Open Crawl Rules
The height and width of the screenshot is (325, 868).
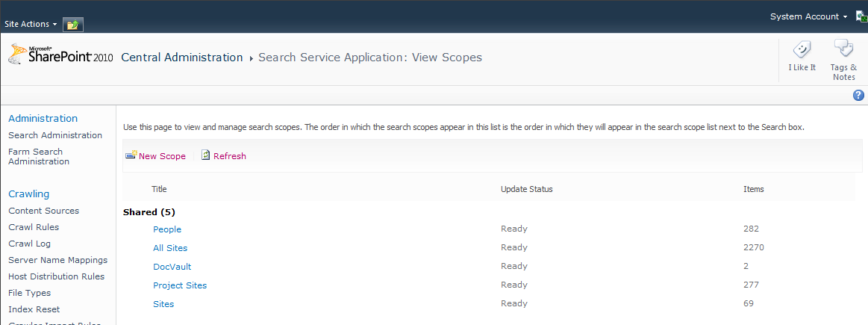[34, 227]
